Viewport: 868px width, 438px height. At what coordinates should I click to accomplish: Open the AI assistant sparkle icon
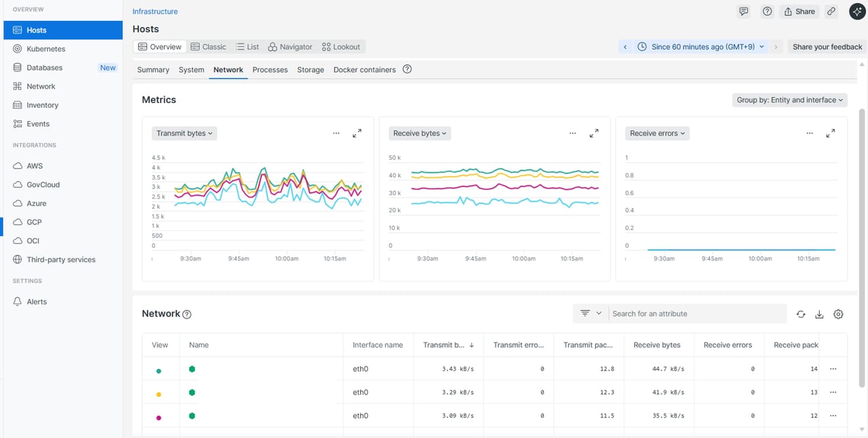click(x=856, y=12)
